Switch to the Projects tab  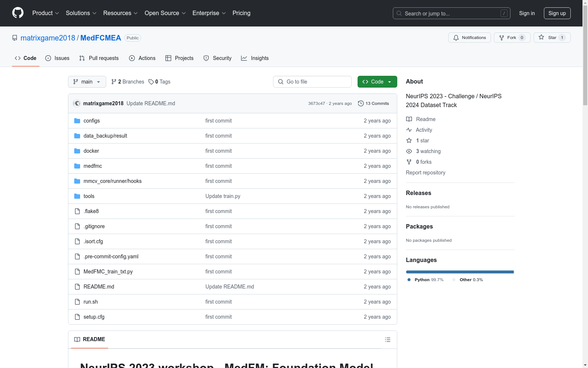pyautogui.click(x=179, y=58)
